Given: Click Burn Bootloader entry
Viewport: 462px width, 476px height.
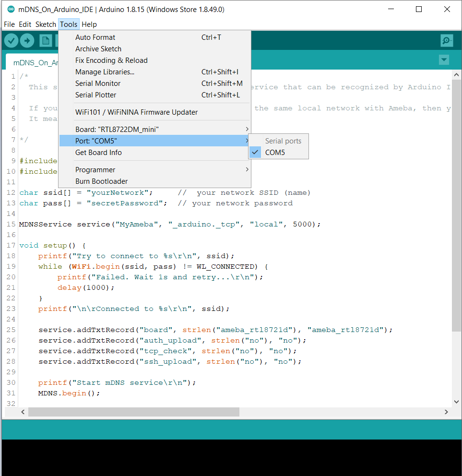Looking at the screenshot, I should tap(155, 181).
